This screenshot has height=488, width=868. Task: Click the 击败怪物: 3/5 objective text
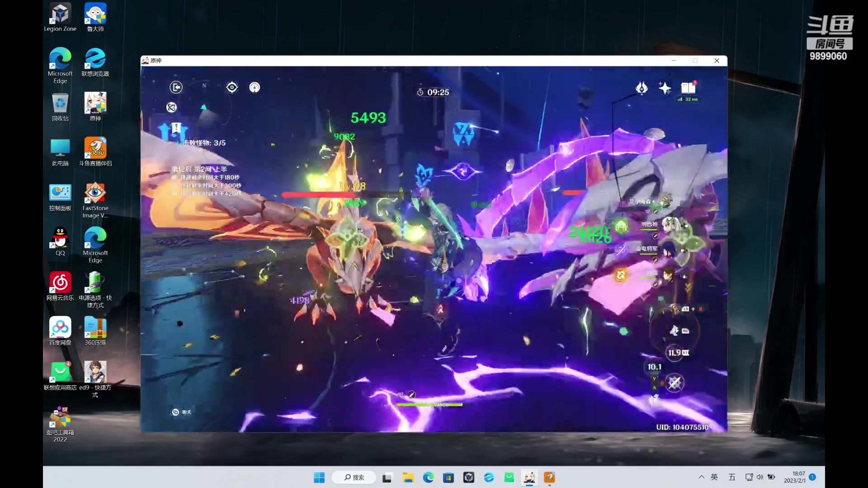pyautogui.click(x=204, y=143)
